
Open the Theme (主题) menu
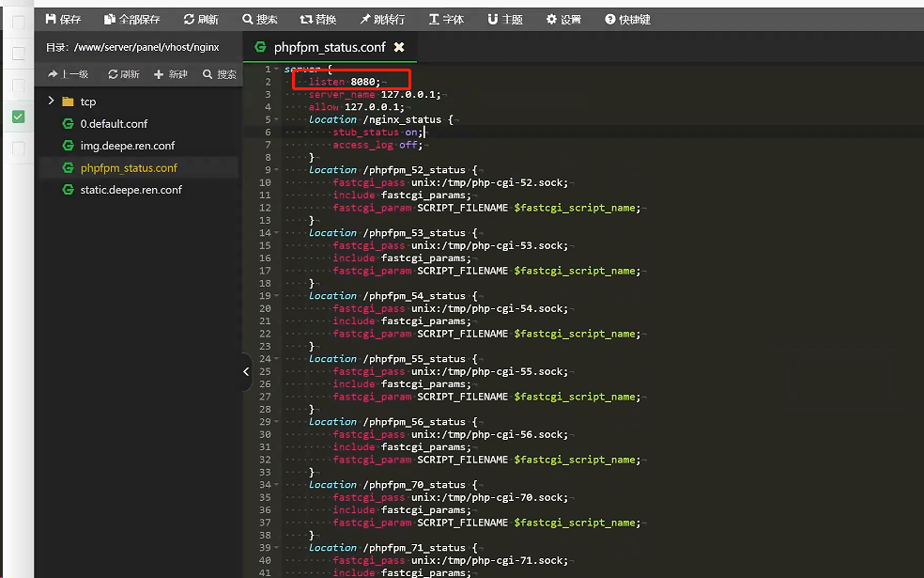coord(505,20)
